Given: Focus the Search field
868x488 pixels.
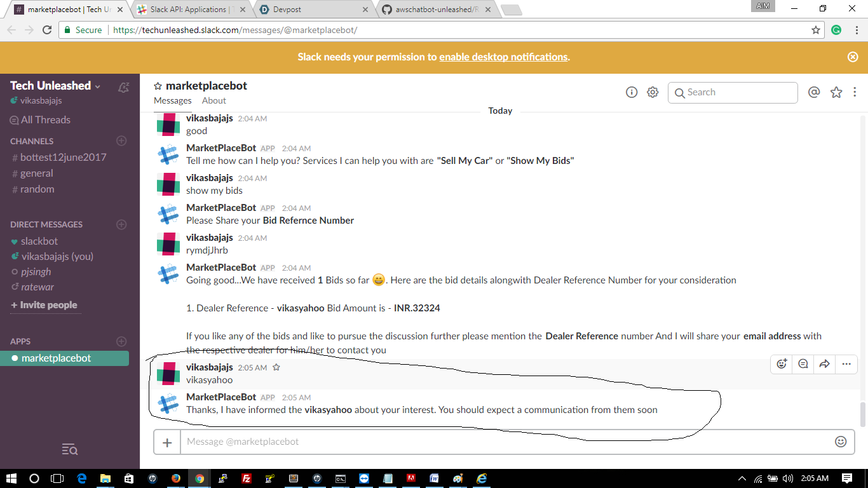Looking at the screenshot, I should pyautogui.click(x=733, y=92).
